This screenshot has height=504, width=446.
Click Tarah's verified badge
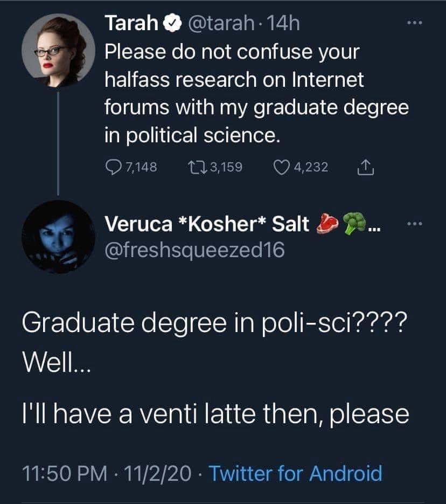[x=173, y=23]
